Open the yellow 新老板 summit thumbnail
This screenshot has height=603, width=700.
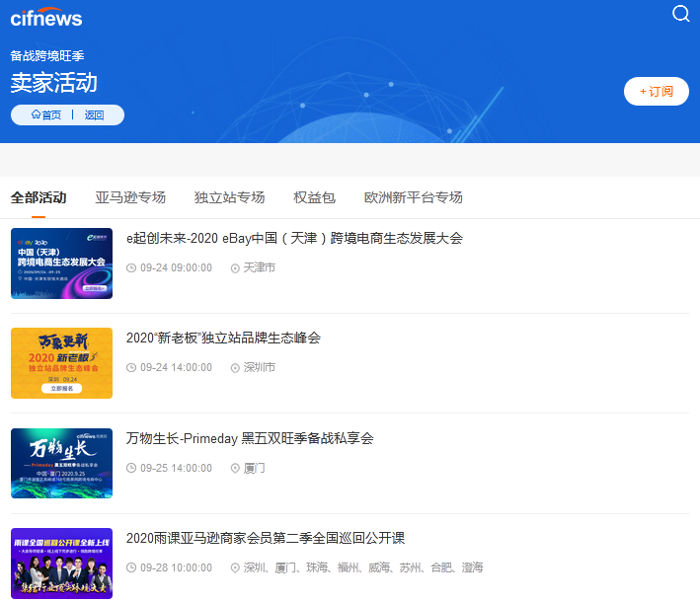pos(61,363)
